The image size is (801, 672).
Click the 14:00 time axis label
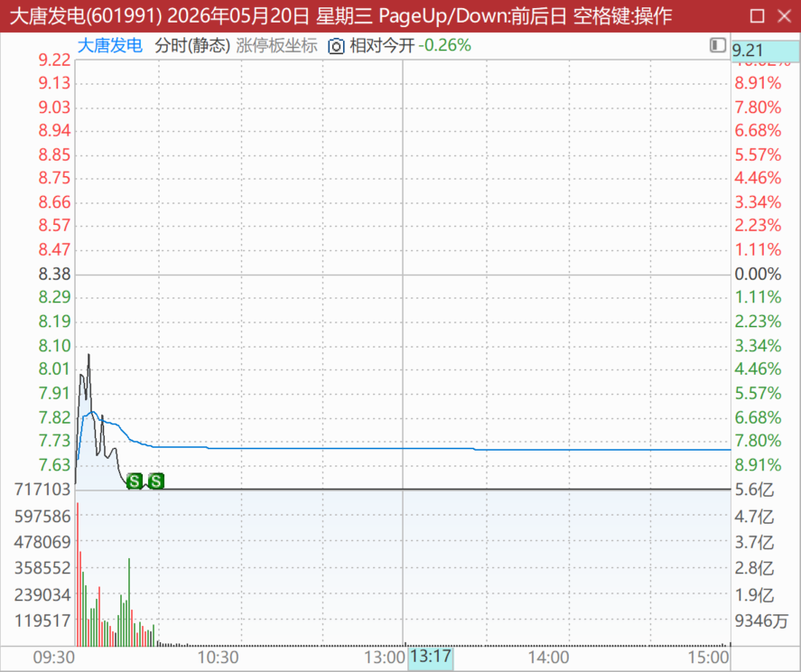[549, 658]
